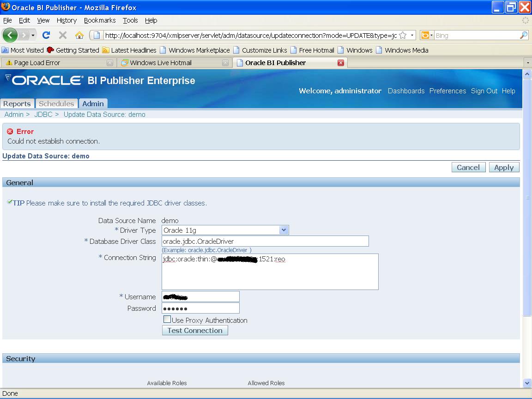532x399 pixels.
Task: Close the Windows Live Hotmail tab
Action: [225, 63]
